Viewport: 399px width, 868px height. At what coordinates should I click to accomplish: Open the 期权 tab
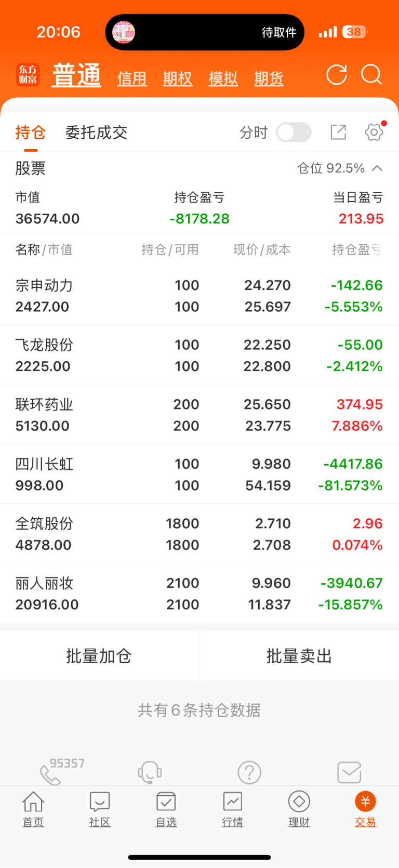tap(178, 78)
